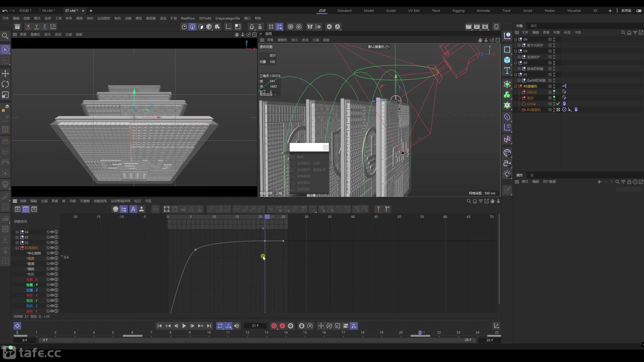Select the Scale tool in left toolbar
The image size is (644, 362).
[5, 95]
